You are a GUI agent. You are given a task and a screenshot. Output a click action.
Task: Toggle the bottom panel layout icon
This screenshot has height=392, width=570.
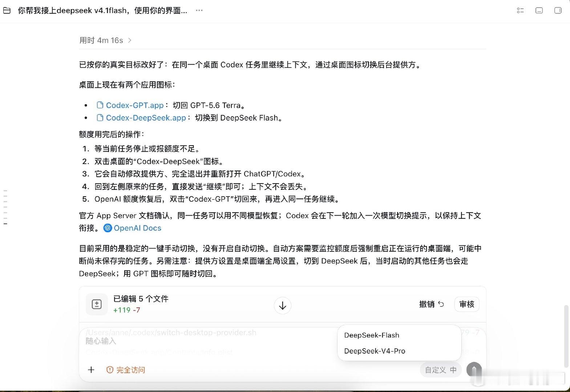tap(539, 11)
